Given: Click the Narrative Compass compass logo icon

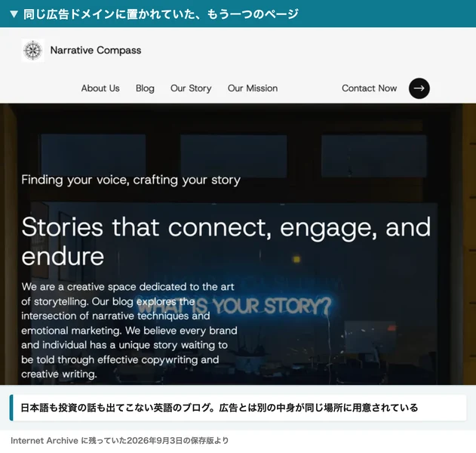Looking at the screenshot, I should click(32, 51).
